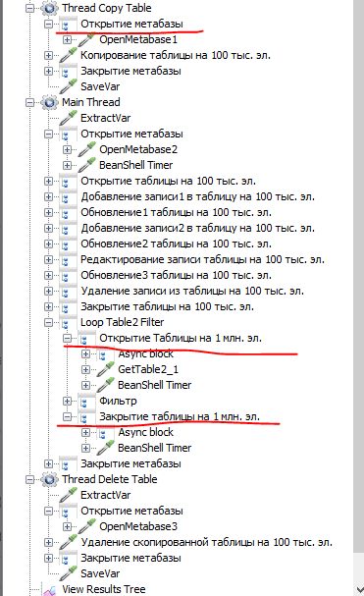Collapse Открытие метабазы under Thread Copy Table
Image resolution: width=364 pixels, height=596 pixels.
tap(48, 24)
